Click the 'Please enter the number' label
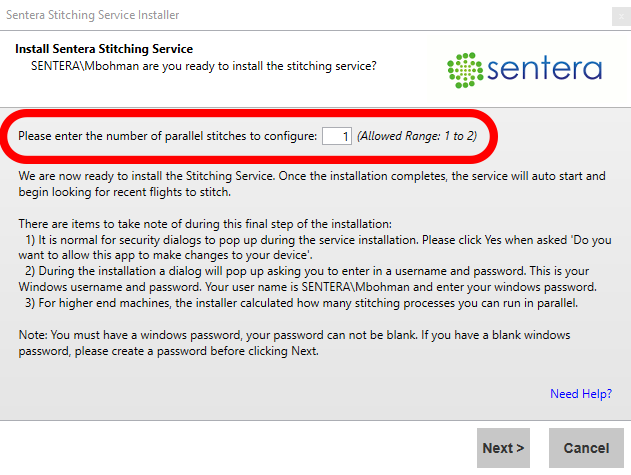The image size is (631, 475). click(168, 136)
